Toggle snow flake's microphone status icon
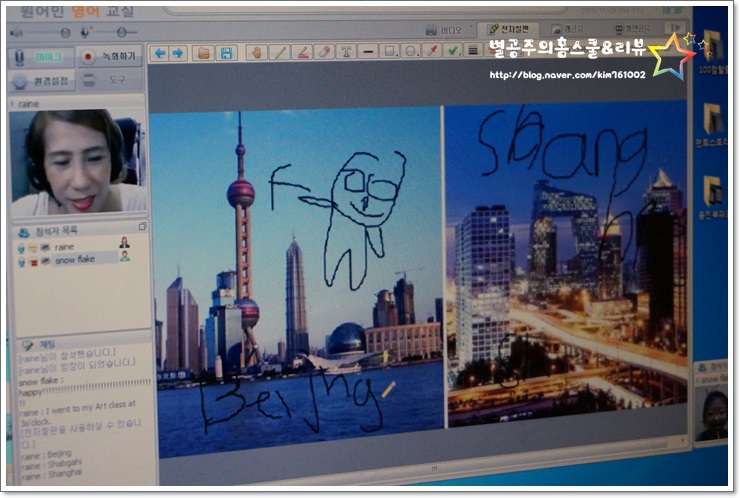Viewport: 740px width, 498px height. point(21,262)
